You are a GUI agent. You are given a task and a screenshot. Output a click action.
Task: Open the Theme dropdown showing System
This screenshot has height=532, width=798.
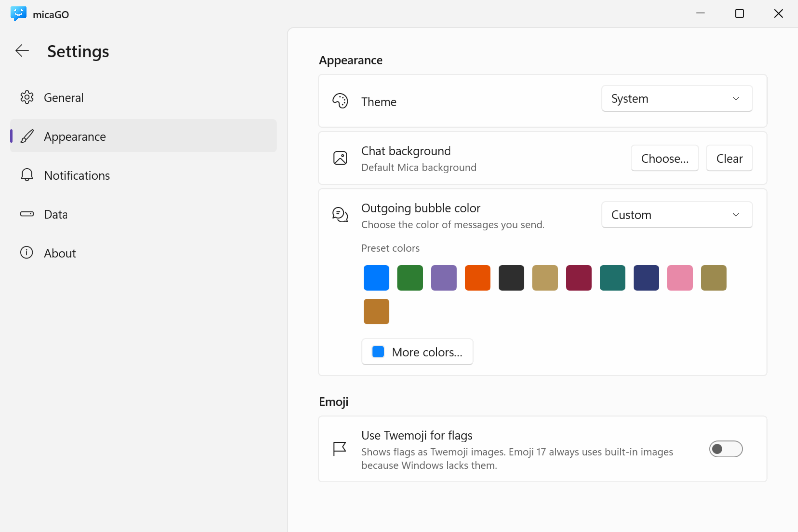coord(677,98)
